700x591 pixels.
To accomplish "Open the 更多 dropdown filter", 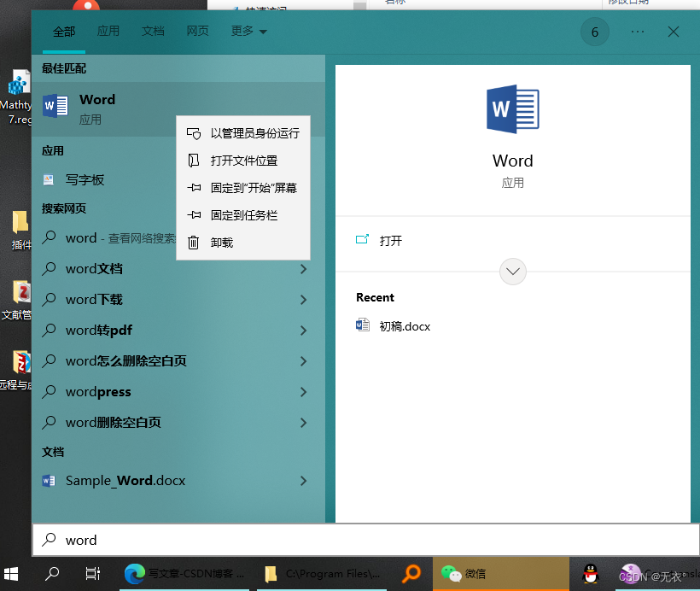I will (248, 32).
